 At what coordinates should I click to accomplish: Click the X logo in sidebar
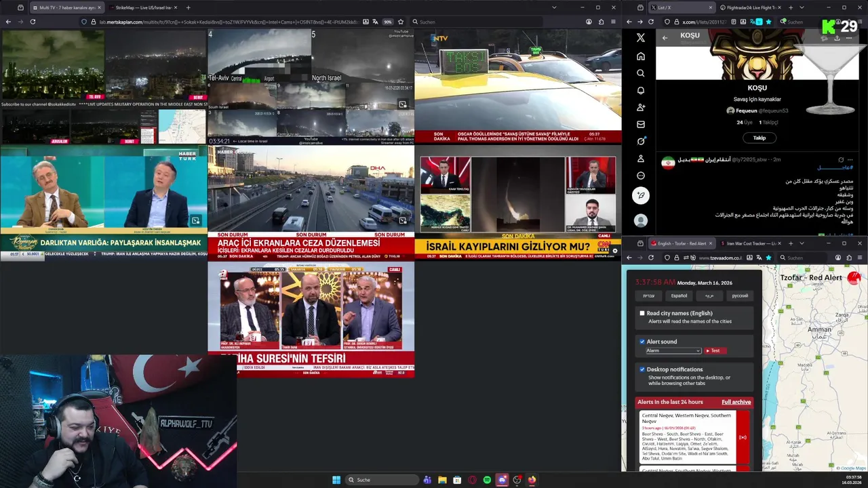tap(640, 38)
